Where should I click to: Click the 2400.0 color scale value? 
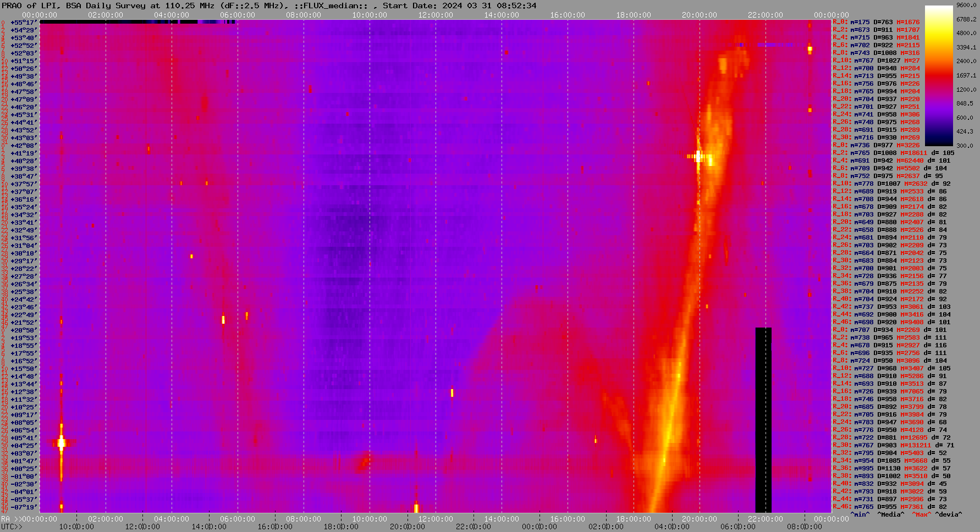pos(966,61)
